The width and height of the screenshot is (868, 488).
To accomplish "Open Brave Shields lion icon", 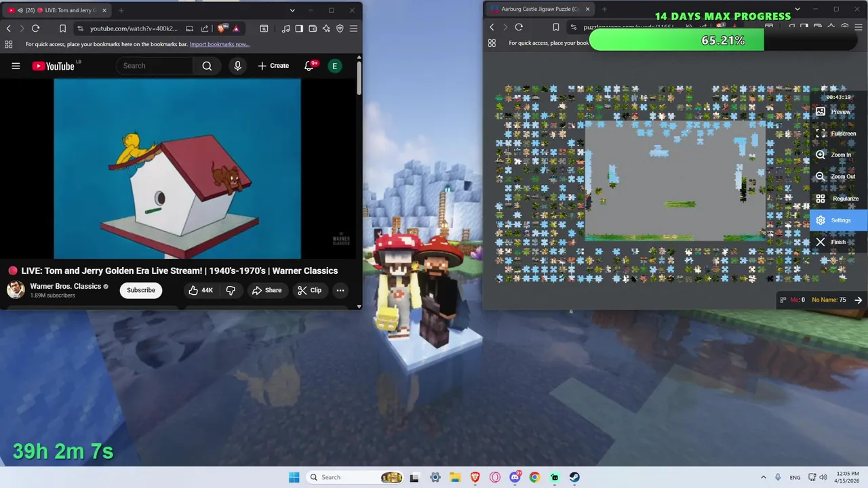I will [x=221, y=28].
